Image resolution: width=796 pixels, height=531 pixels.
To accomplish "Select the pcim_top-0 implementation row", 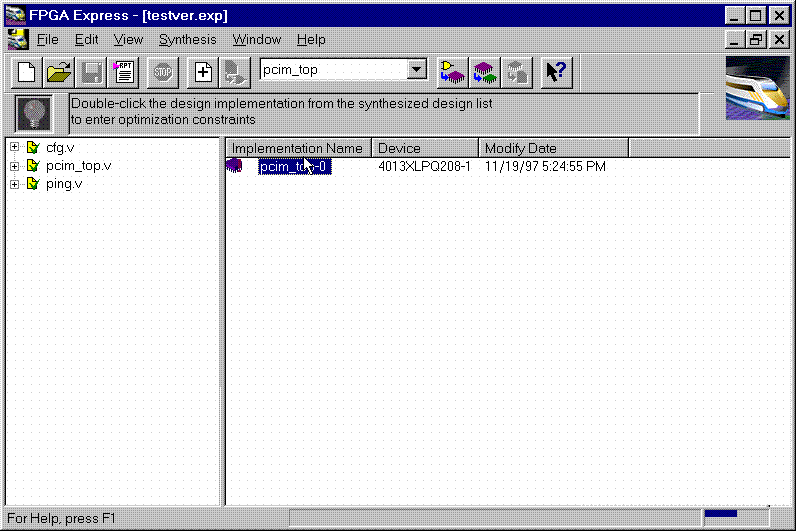I will (294, 167).
